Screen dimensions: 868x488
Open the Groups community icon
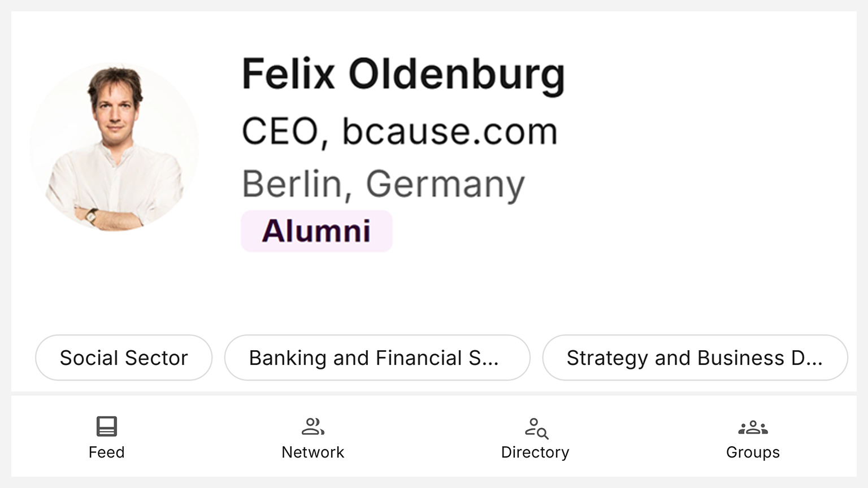(752, 428)
